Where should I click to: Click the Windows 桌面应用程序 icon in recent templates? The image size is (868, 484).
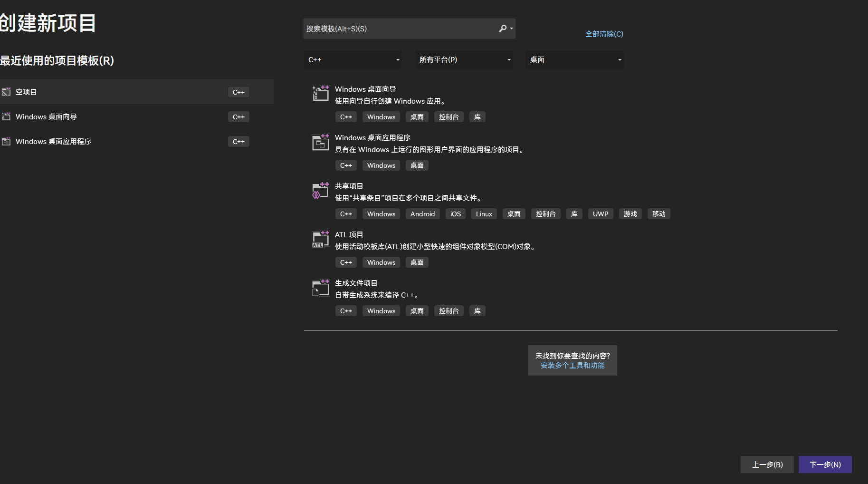(x=6, y=141)
